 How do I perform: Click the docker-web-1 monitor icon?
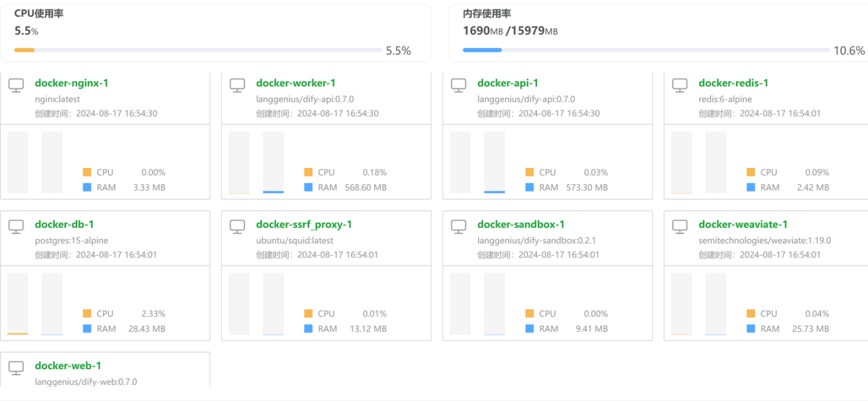pyautogui.click(x=16, y=368)
